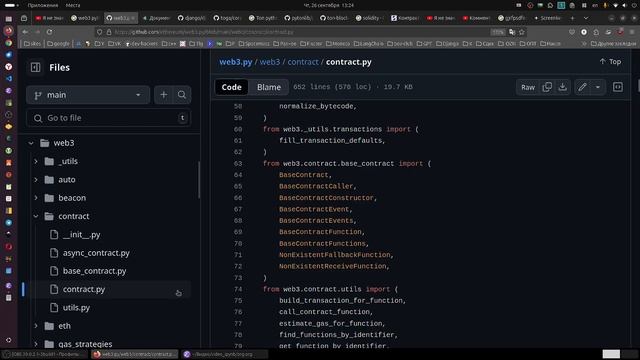Click the pencil edit file icon
This screenshot has height=360, width=640.
582,87
